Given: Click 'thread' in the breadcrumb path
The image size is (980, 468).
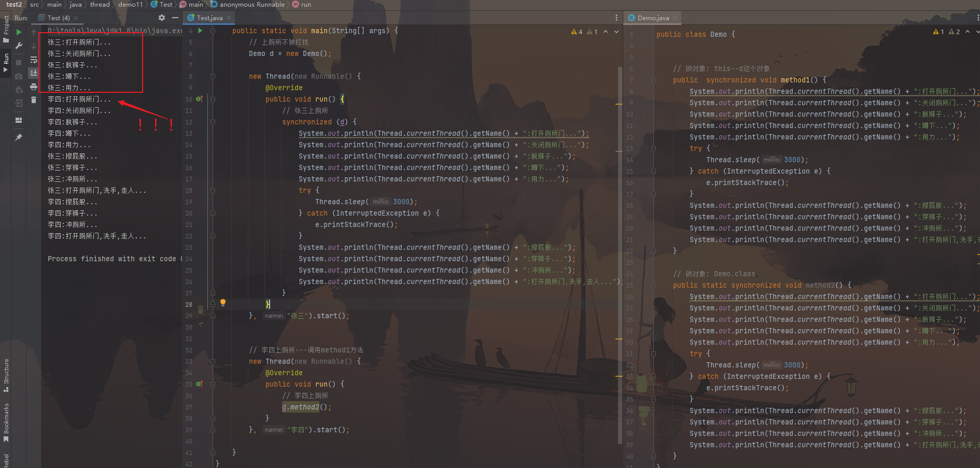Looking at the screenshot, I should pyautogui.click(x=100, y=5).
